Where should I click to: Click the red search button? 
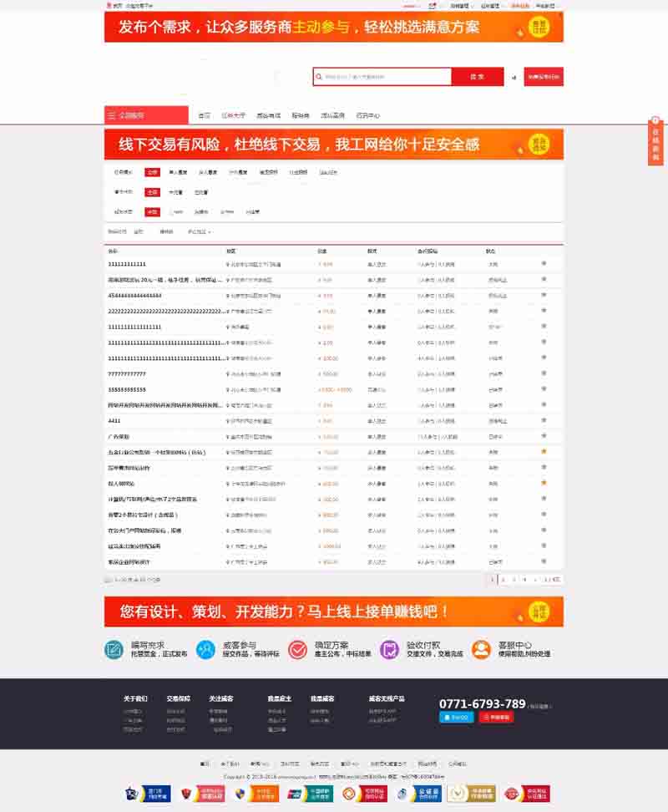pyautogui.click(x=477, y=77)
